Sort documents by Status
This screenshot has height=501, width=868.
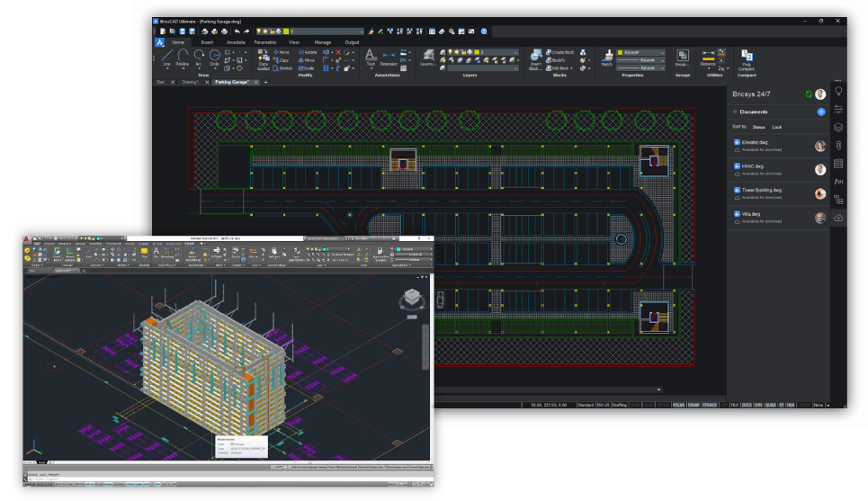758,127
